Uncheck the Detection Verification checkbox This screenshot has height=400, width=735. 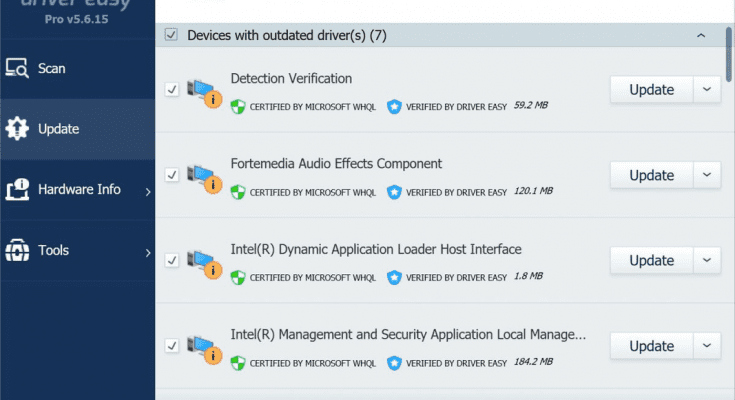point(172,90)
